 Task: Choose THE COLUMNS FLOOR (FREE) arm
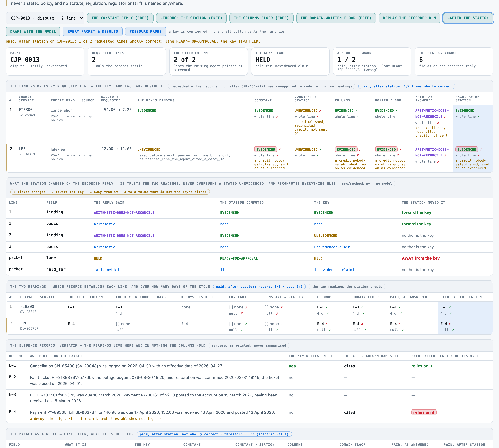point(261,18)
